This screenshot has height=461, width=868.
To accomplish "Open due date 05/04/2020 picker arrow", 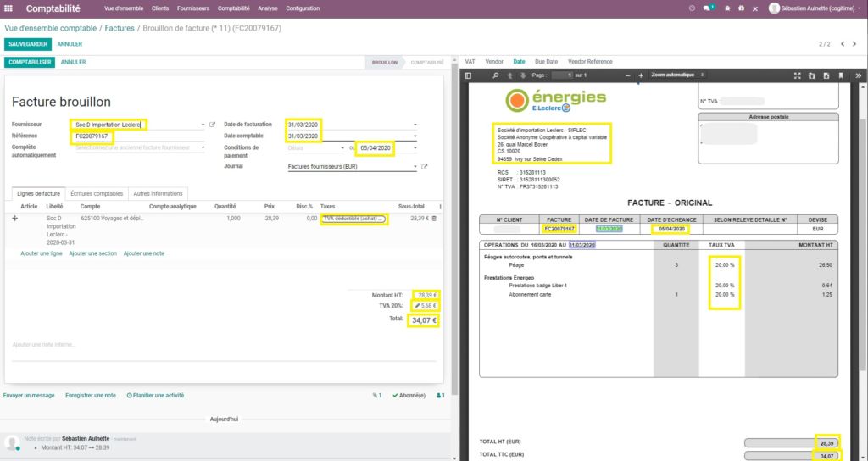I will 415,148.
